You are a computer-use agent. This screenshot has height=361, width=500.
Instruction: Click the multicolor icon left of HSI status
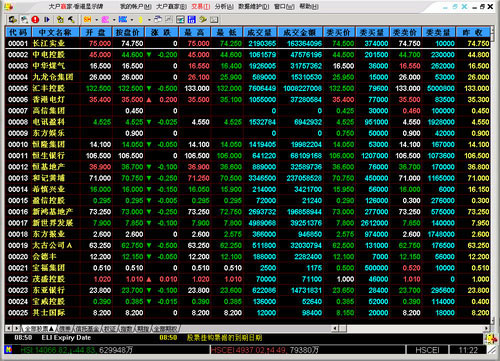[8, 350]
